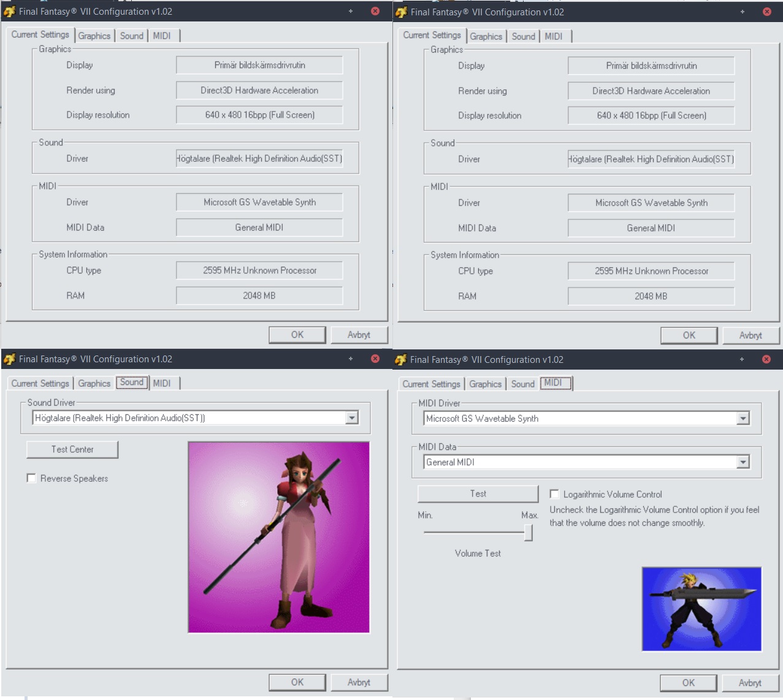Image resolution: width=783 pixels, height=700 pixels.
Task: Click the app icon in the top-right window's title bar
Action: tap(401, 12)
